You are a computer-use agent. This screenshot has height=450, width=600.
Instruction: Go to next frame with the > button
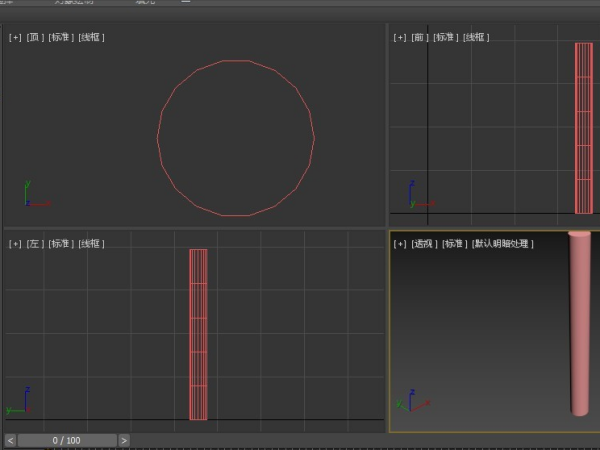pos(124,440)
